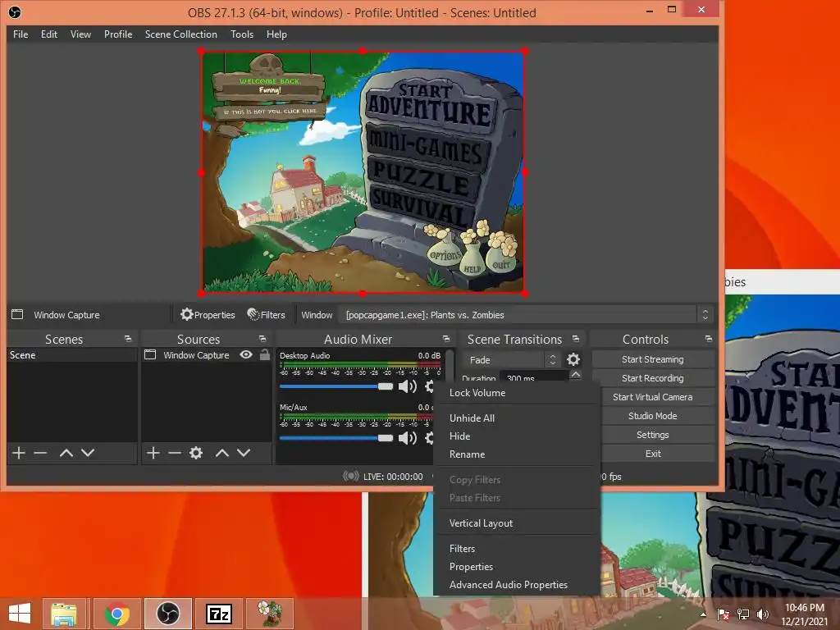Increase transition duration with up arrow
840x630 pixels.
tap(575, 374)
